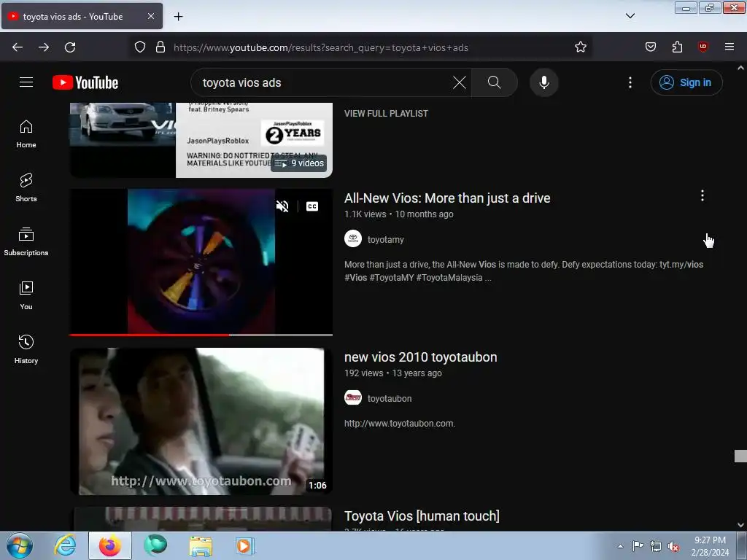Open the YouTube guide hamburger menu
747x560 pixels.
pos(26,82)
